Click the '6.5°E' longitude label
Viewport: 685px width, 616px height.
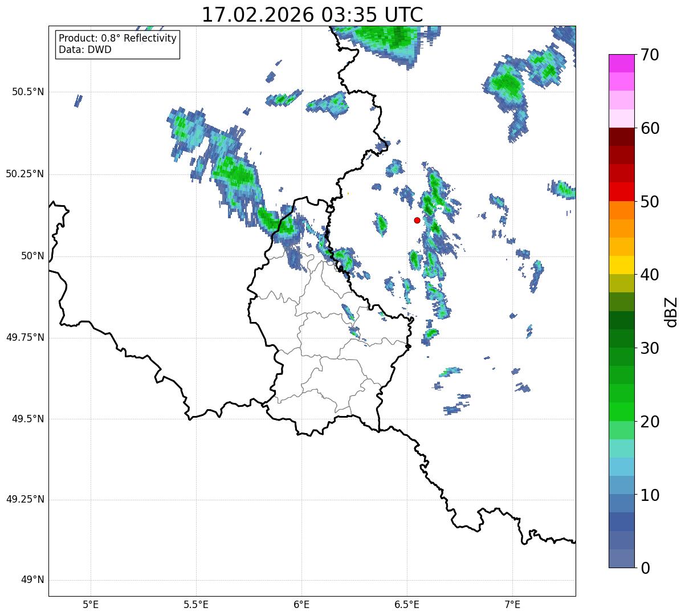(x=407, y=604)
